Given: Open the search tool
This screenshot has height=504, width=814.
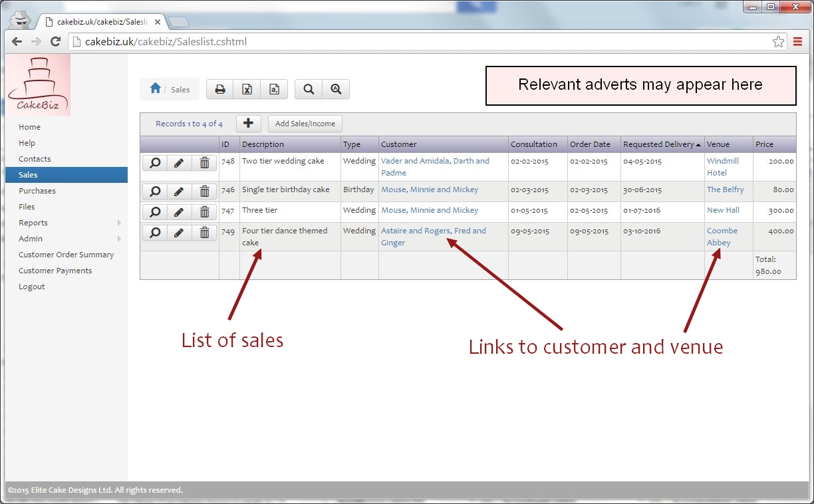Looking at the screenshot, I should click(309, 88).
